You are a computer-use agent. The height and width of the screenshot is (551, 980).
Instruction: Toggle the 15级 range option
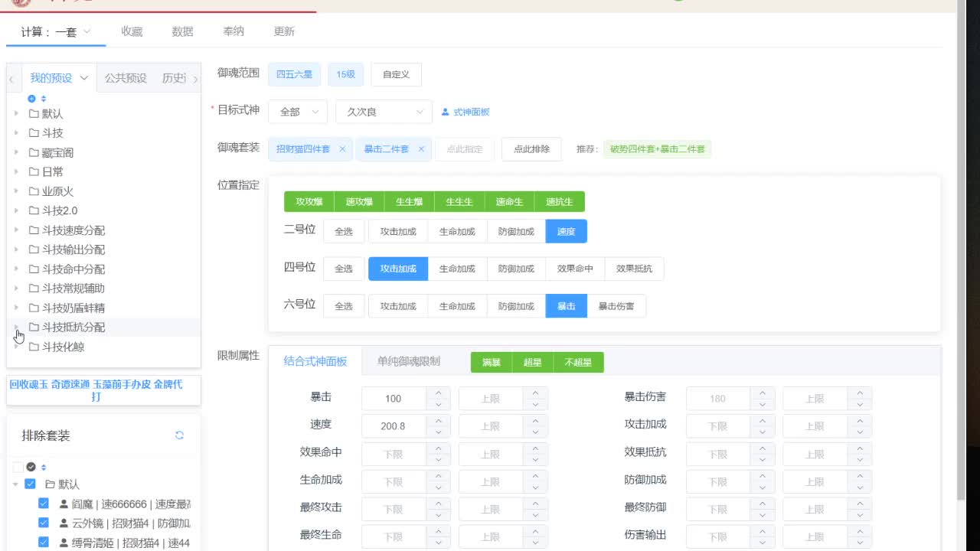point(345,74)
